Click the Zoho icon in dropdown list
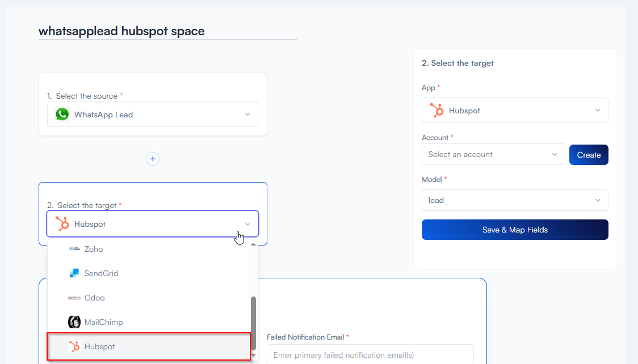Screen dimensions: 638x364 click(x=74, y=249)
